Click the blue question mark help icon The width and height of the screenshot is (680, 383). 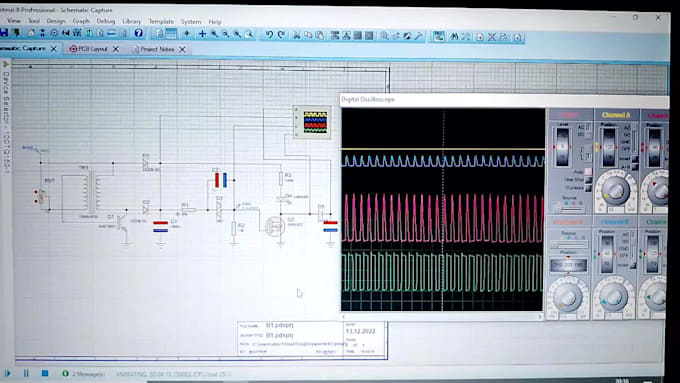click(x=138, y=33)
